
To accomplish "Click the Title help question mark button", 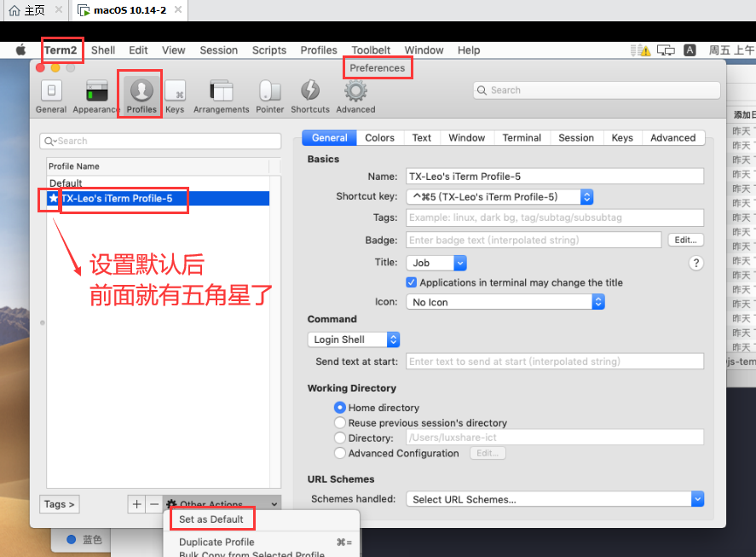I will 695,263.
